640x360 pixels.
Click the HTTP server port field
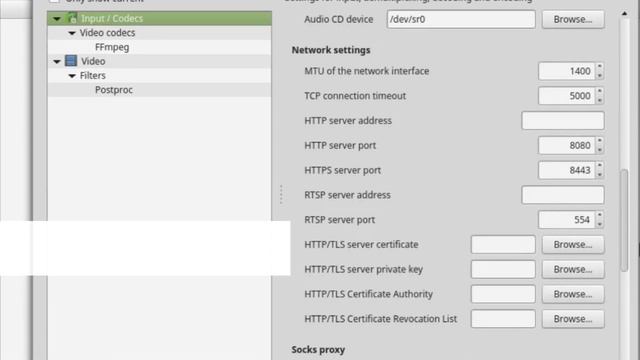coord(567,145)
